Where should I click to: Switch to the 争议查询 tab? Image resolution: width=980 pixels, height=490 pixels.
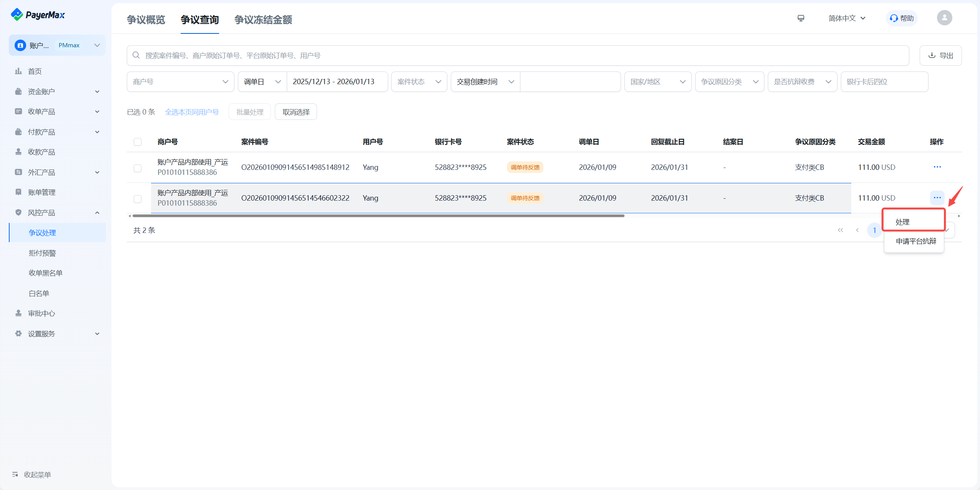click(x=200, y=20)
